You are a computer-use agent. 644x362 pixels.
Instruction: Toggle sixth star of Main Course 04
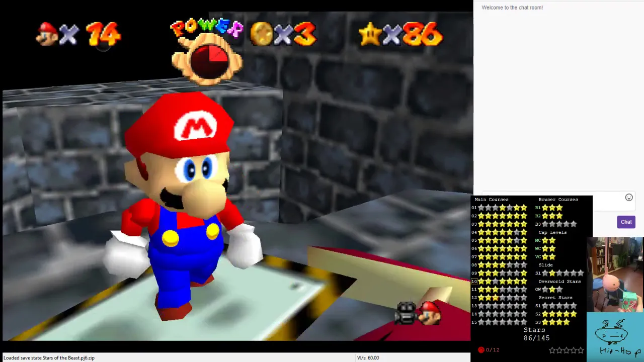pos(516,232)
